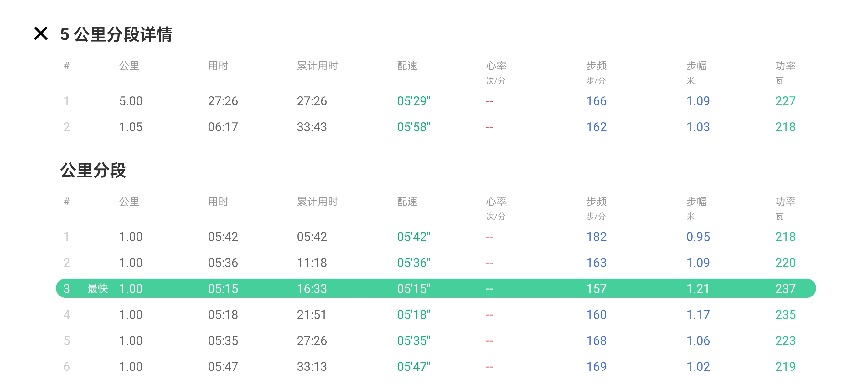Click pace value 05'29"
The width and height of the screenshot is (868, 388).
click(413, 101)
